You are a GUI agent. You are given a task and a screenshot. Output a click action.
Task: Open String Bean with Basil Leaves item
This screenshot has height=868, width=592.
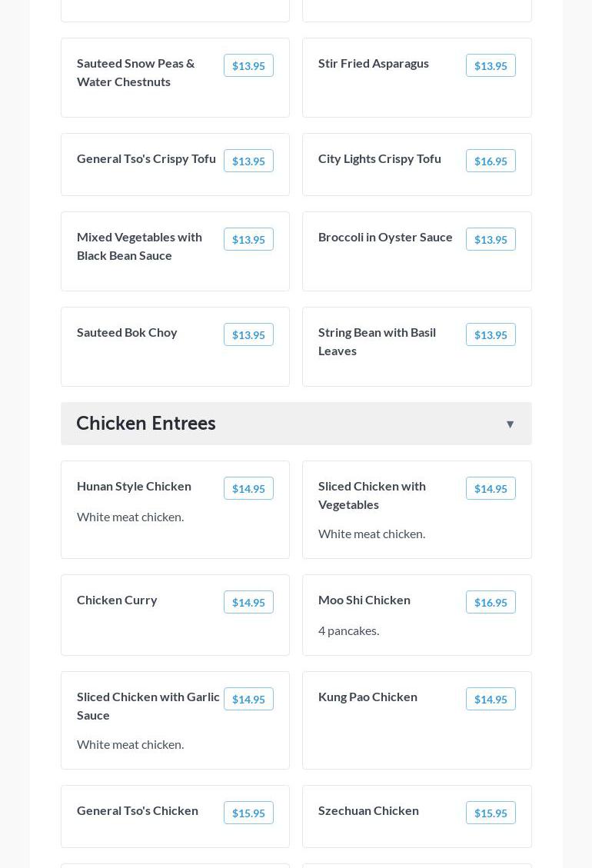pos(377,341)
